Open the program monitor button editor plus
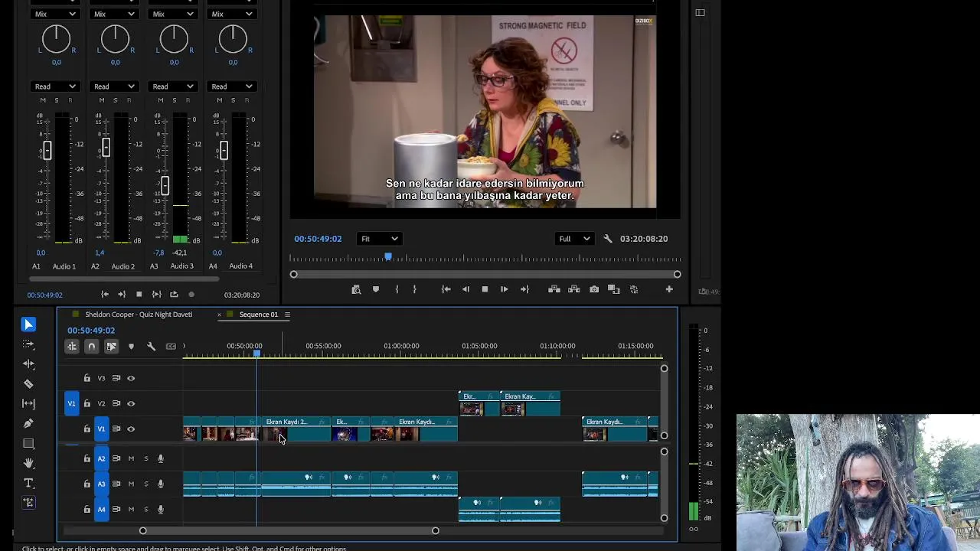This screenshot has height=551, width=980. click(x=669, y=289)
